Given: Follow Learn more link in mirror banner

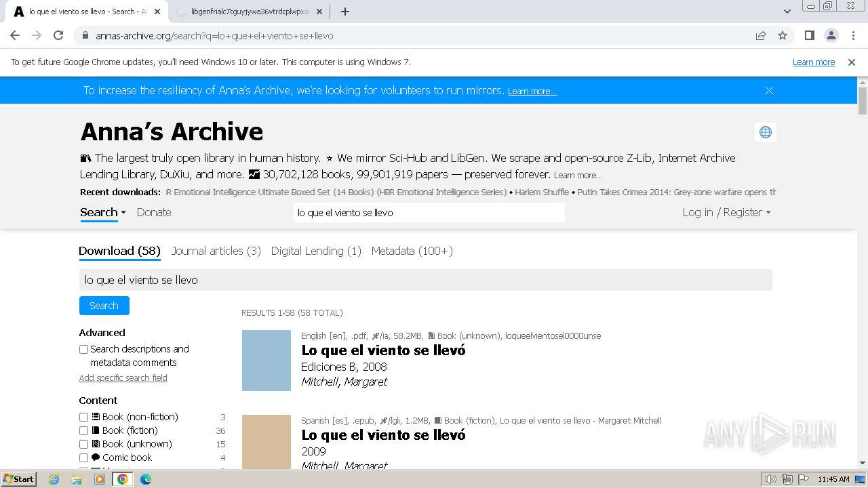Looking at the screenshot, I should coord(532,91).
